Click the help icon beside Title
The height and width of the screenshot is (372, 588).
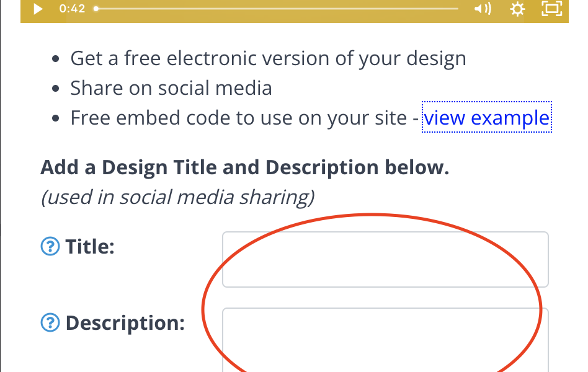(x=50, y=247)
